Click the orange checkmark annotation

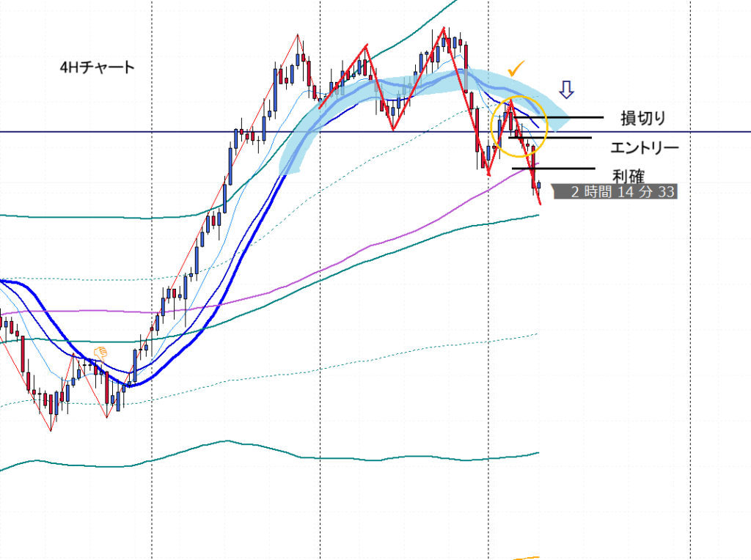click(517, 68)
